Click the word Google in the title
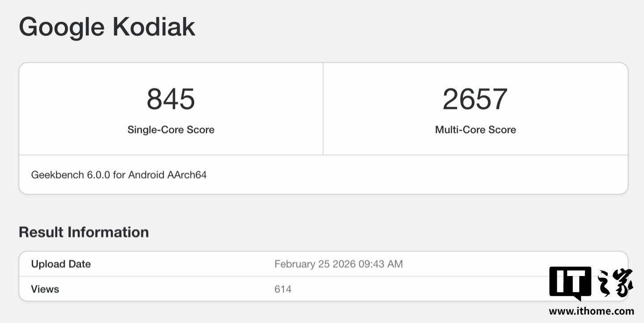The image size is (644, 323). click(61, 26)
